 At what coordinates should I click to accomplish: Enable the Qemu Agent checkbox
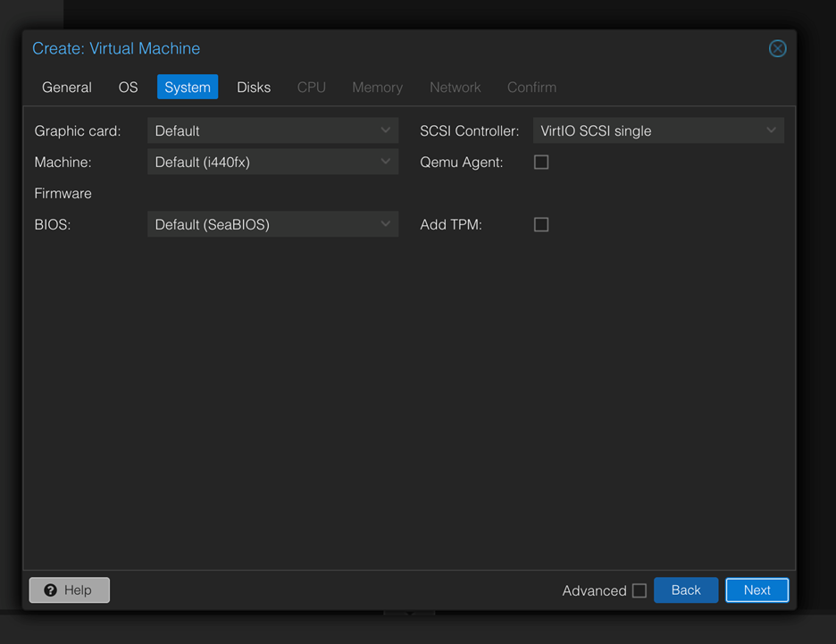point(541,162)
